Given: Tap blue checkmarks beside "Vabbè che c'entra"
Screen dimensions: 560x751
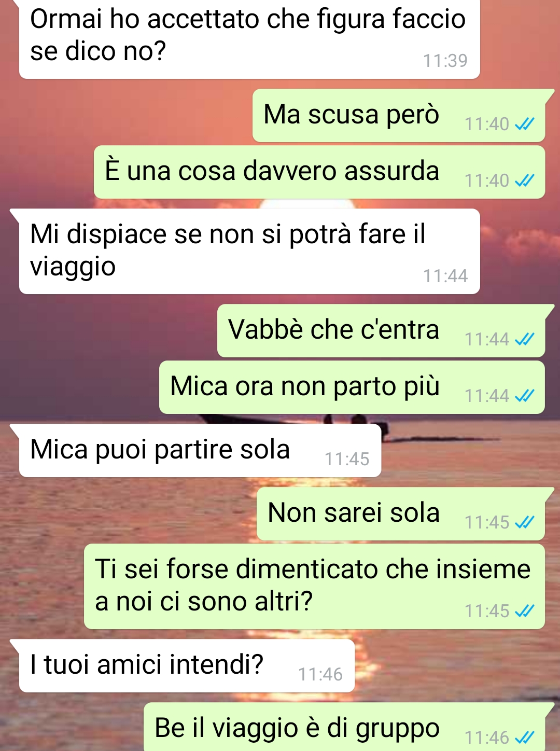Looking at the screenshot, I should pyautogui.click(x=524, y=339).
